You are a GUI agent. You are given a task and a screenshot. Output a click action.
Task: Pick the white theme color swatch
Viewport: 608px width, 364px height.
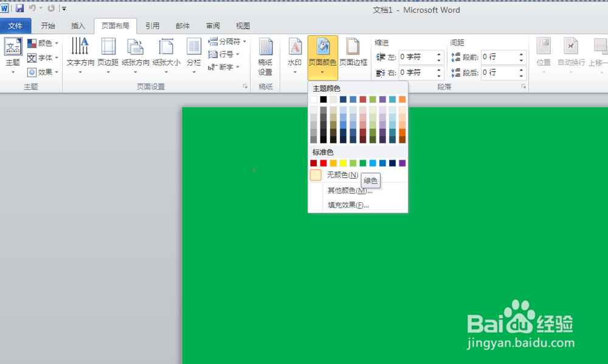tap(313, 100)
